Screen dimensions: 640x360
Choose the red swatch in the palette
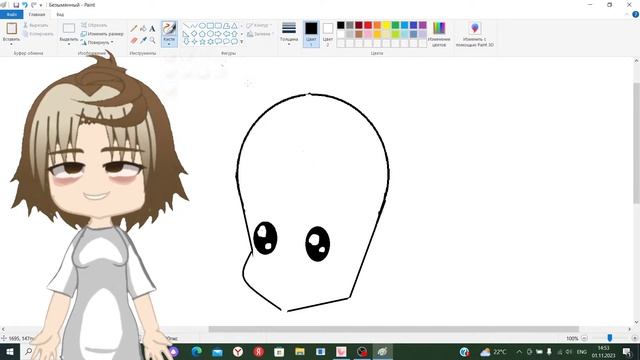[368, 25]
